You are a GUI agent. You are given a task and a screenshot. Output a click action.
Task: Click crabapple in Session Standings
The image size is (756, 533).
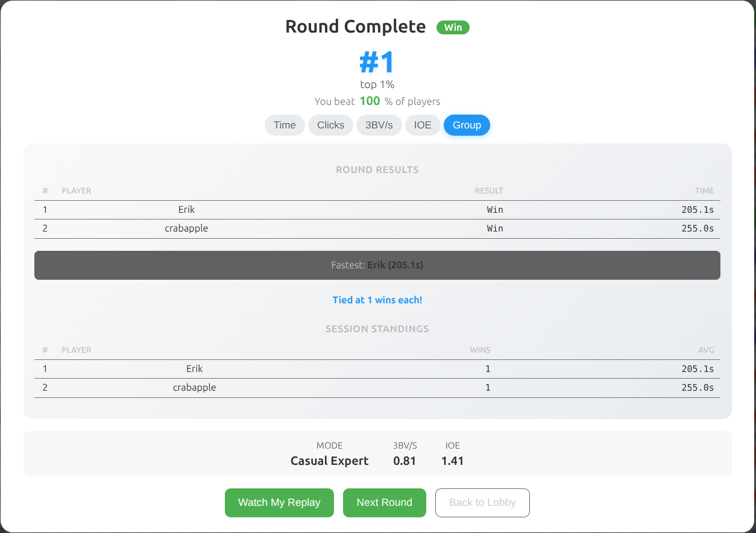tap(377, 387)
